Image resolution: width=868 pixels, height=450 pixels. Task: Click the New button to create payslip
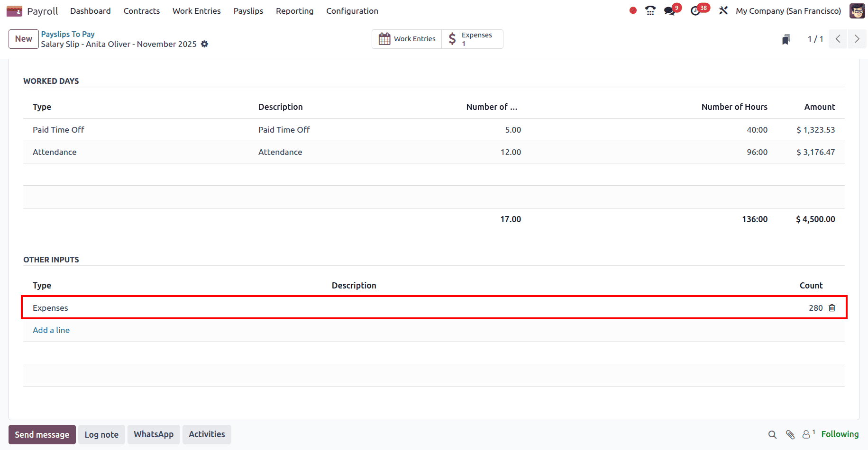[23, 39]
